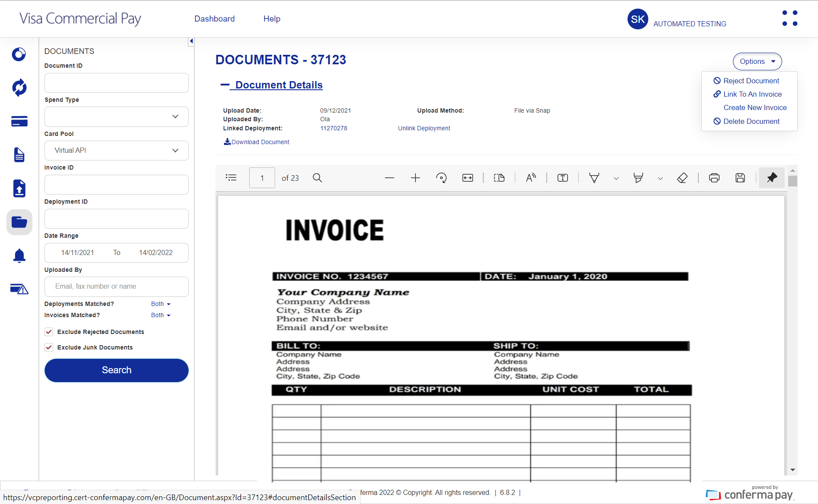Screen dimensions: 818x504
Task: Toggle the pin toolbar icon
Action: 772,177
